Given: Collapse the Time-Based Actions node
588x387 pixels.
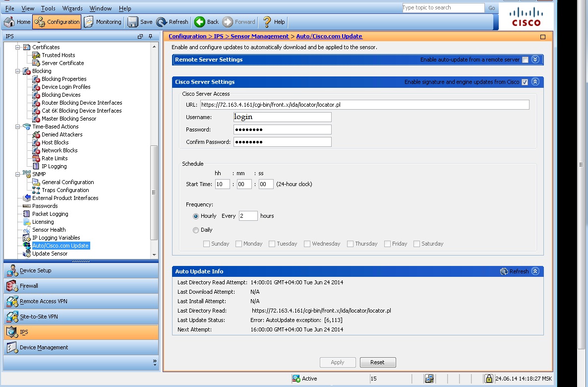Looking at the screenshot, I should (x=17, y=127).
